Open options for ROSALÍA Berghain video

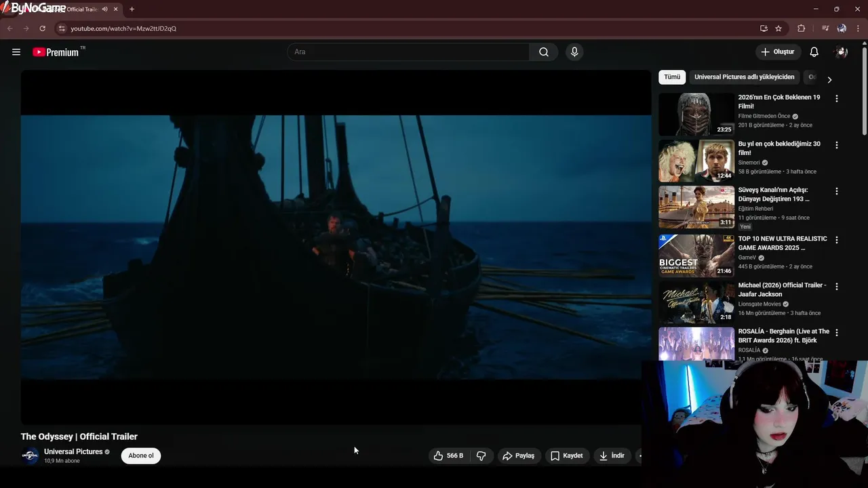(x=836, y=332)
